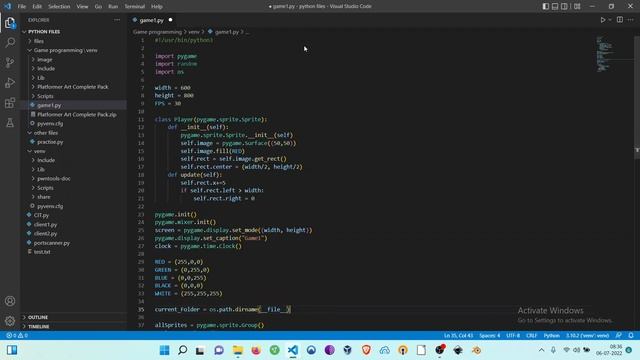Open CIT.py file

pos(41,215)
